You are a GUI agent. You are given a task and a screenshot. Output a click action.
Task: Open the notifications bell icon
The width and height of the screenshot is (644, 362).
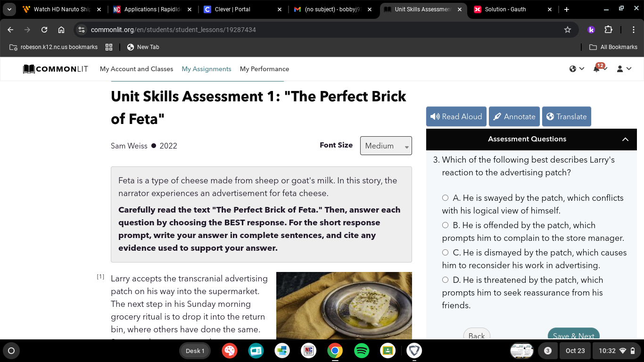(596, 69)
